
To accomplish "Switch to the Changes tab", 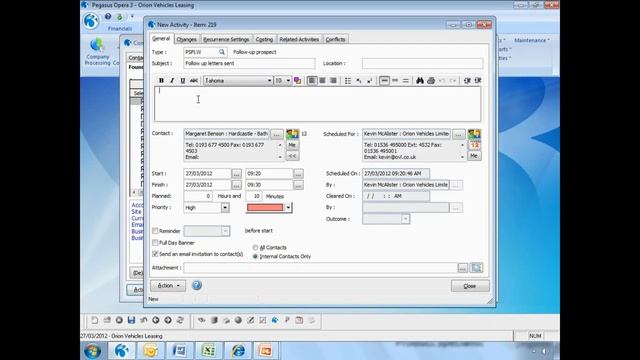I will point(187,39).
